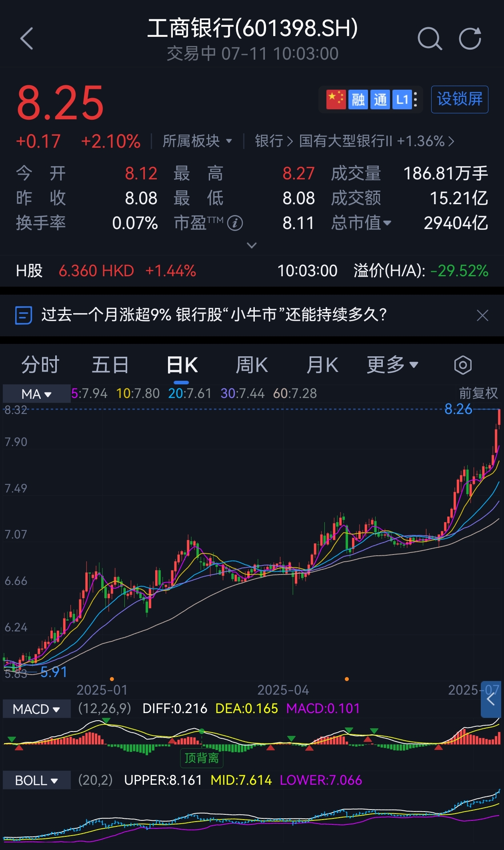Viewport: 504px width, 850px height.
Task: Tap the 成交额 15.21亿 value
Action: coord(459,198)
